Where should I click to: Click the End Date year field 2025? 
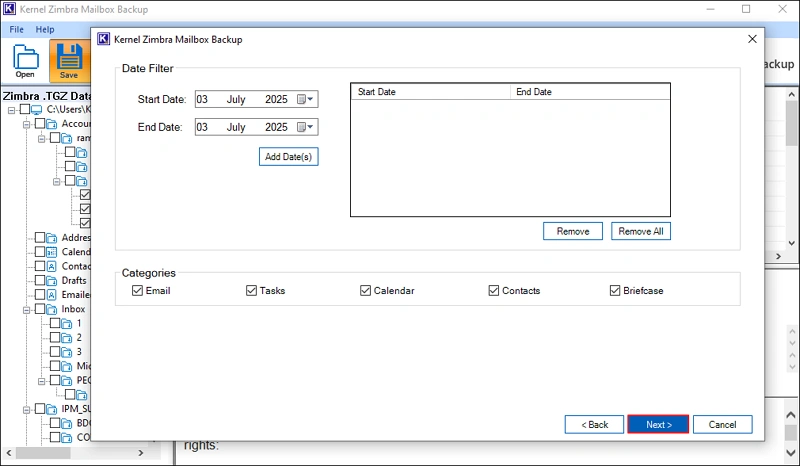tap(276, 127)
